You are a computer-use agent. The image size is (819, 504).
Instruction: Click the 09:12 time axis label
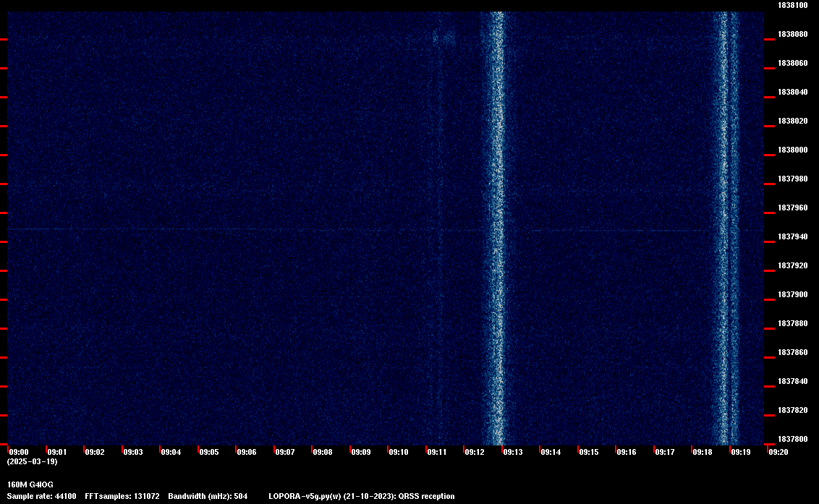[475, 452]
